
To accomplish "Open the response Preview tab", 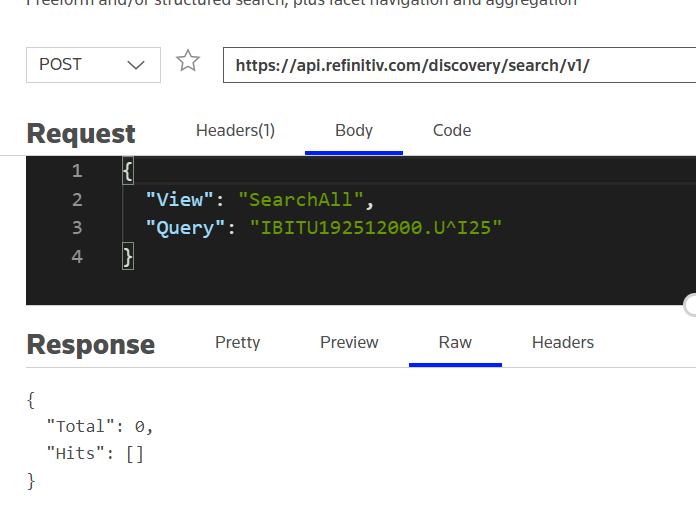I will pyautogui.click(x=349, y=343).
